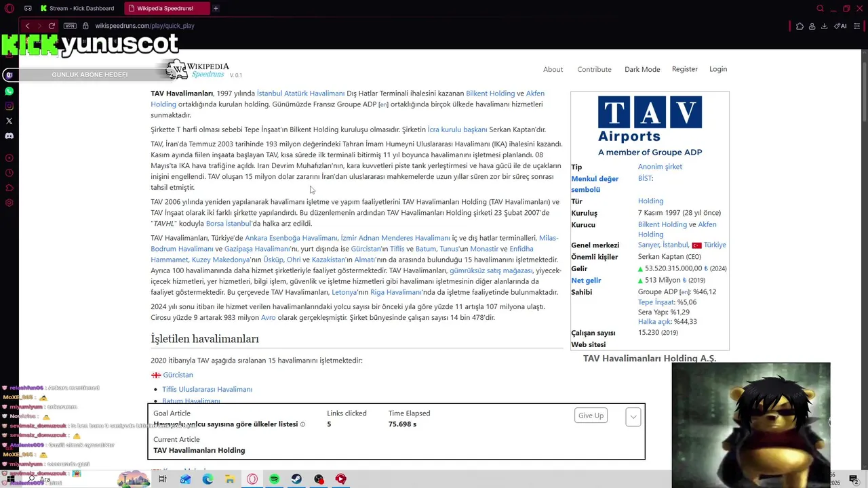
Task: Expand the chevron dropdown next to Give Up
Action: coord(633,417)
